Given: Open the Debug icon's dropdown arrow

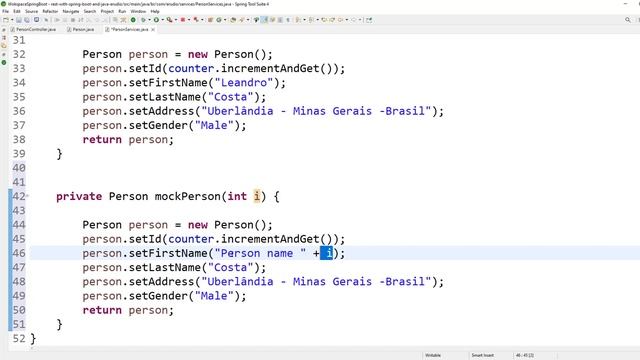Looking at the screenshot, I should (x=149, y=20).
